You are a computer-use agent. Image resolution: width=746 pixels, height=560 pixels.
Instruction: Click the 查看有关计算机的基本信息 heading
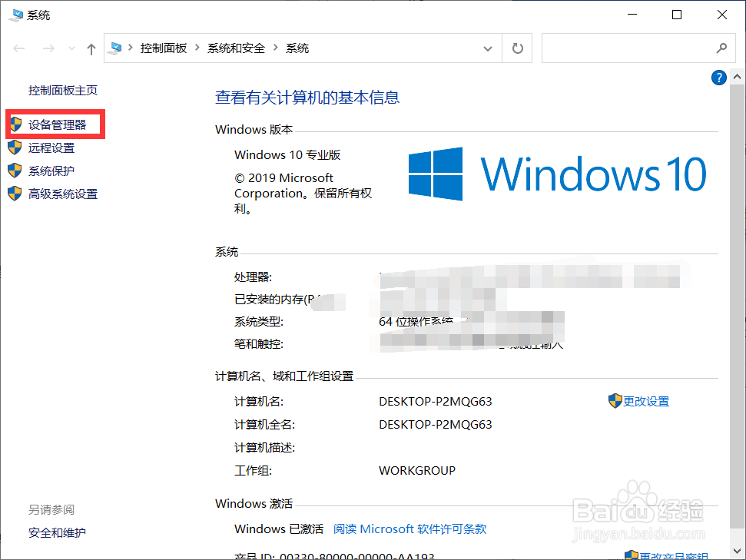click(307, 98)
